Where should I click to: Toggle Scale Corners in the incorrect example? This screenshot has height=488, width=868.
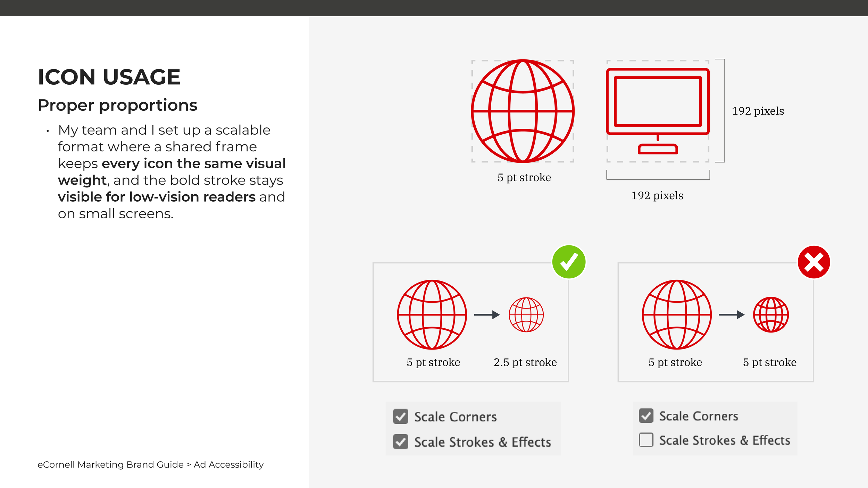646,415
